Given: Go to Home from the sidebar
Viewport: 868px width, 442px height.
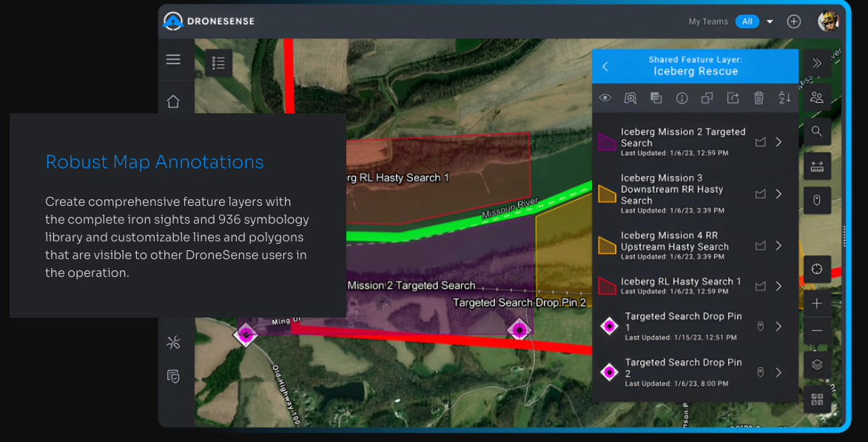Looking at the screenshot, I should coord(173,101).
